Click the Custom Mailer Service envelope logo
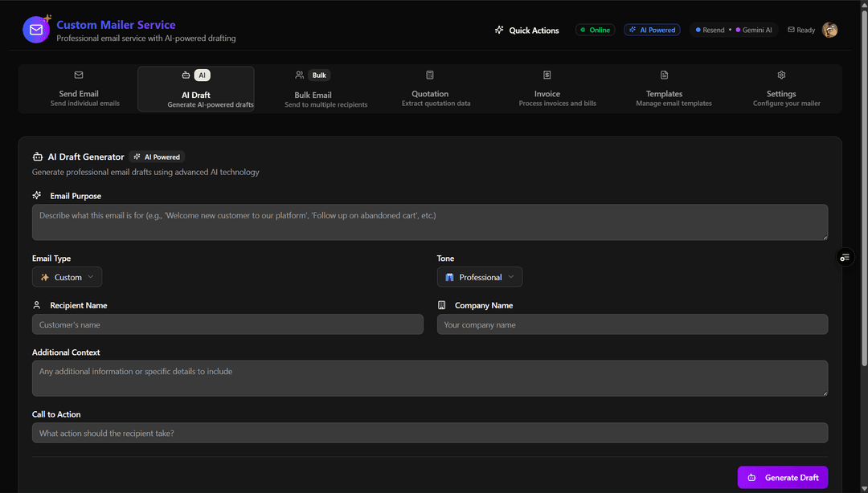The width and height of the screenshot is (868, 493). (35, 30)
